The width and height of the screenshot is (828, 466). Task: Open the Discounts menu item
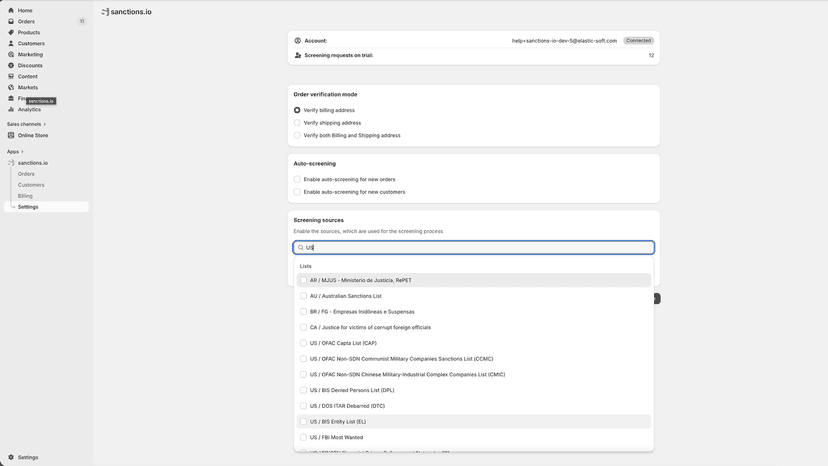[30, 66]
